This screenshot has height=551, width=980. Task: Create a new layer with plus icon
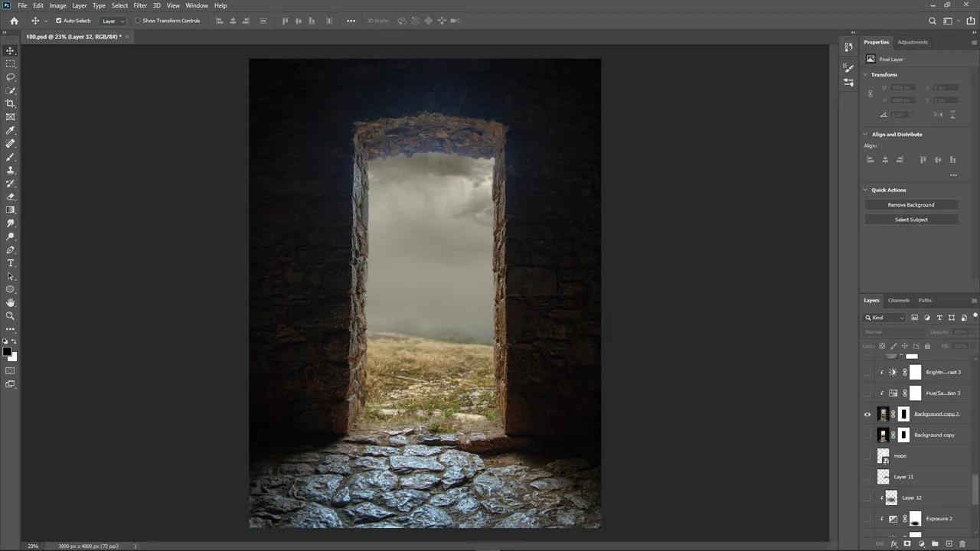pos(949,544)
